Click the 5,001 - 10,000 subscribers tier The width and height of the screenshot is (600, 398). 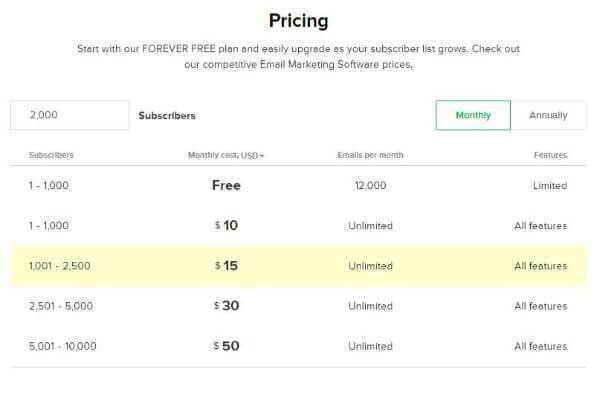click(x=63, y=346)
